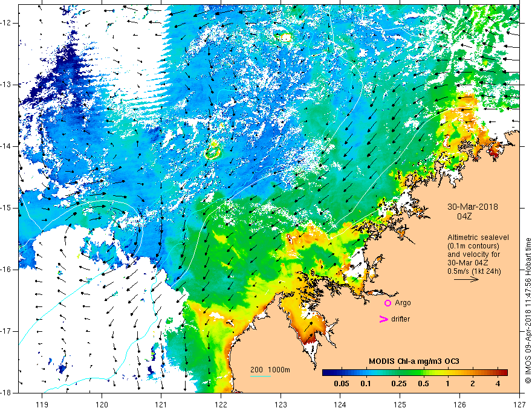
Task: Click the colorbar tick label '0.1'
Action: (365, 384)
